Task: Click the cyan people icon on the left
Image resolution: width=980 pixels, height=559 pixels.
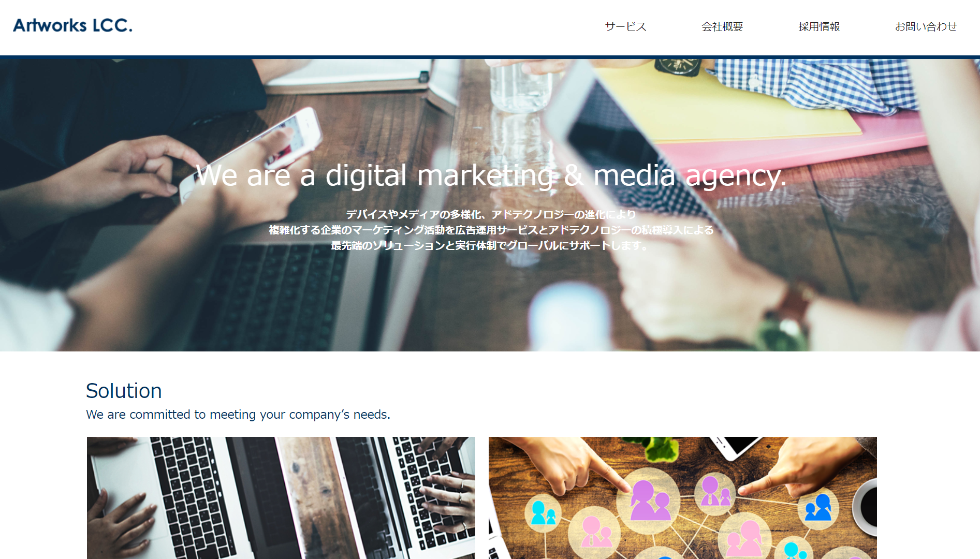Action: tap(543, 513)
